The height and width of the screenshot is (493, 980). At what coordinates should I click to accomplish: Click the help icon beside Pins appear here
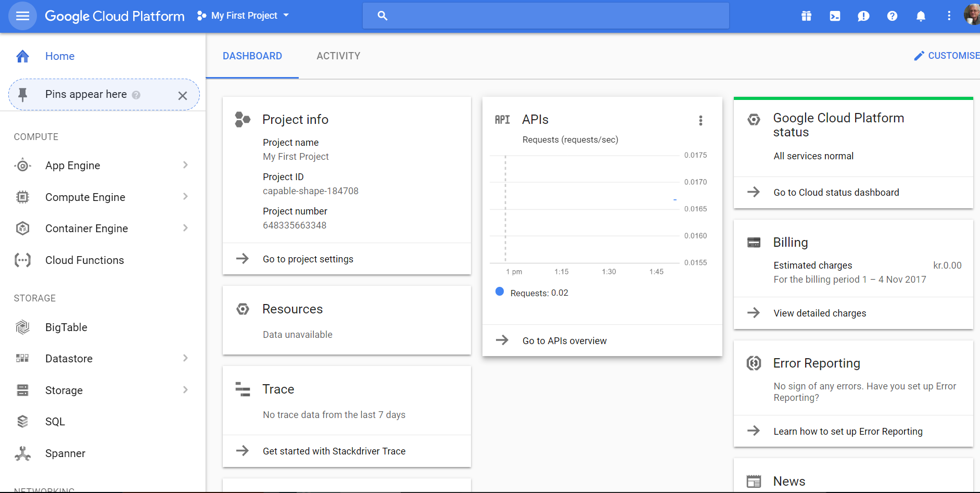tap(136, 95)
